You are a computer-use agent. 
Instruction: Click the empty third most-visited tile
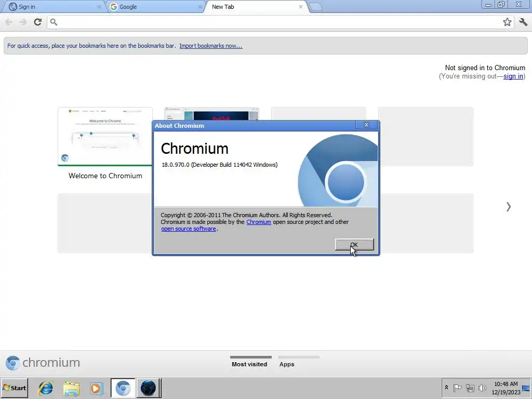[318, 114]
